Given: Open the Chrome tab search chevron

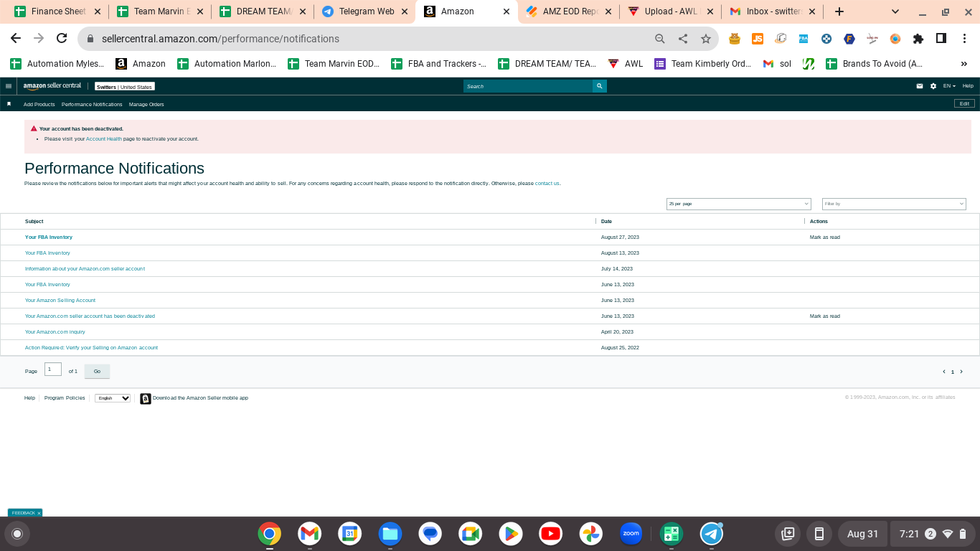Looking at the screenshot, I should point(895,11).
